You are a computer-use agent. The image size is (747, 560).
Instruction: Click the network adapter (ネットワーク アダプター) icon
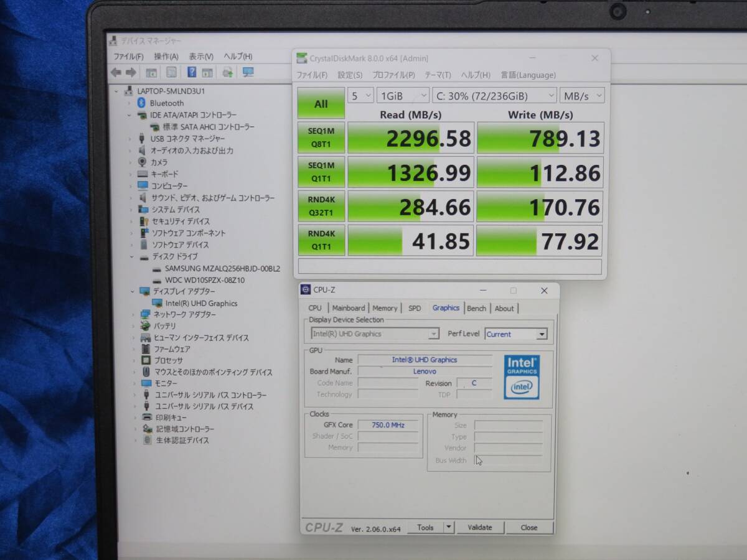[x=144, y=314]
